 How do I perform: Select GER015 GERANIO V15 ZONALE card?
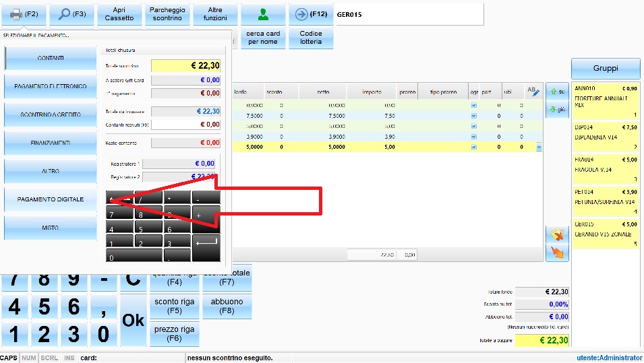tap(606, 234)
